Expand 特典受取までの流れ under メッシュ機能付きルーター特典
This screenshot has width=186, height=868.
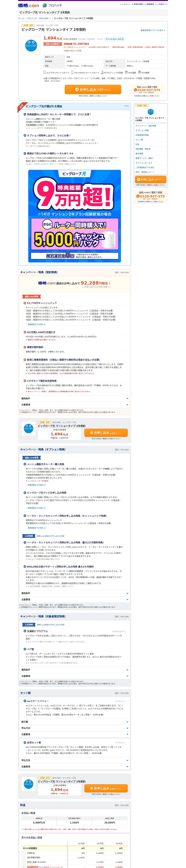37,485
